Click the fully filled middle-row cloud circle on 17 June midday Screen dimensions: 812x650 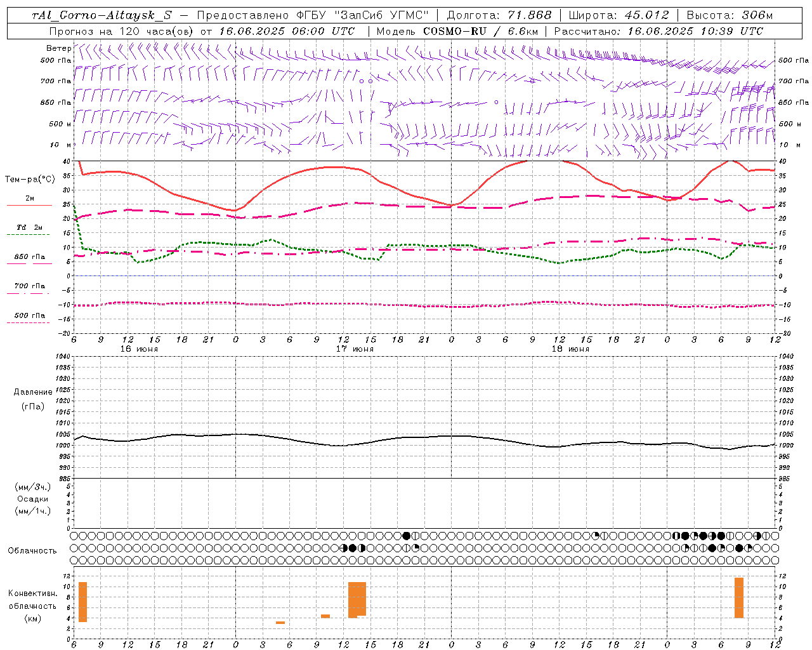(353, 548)
